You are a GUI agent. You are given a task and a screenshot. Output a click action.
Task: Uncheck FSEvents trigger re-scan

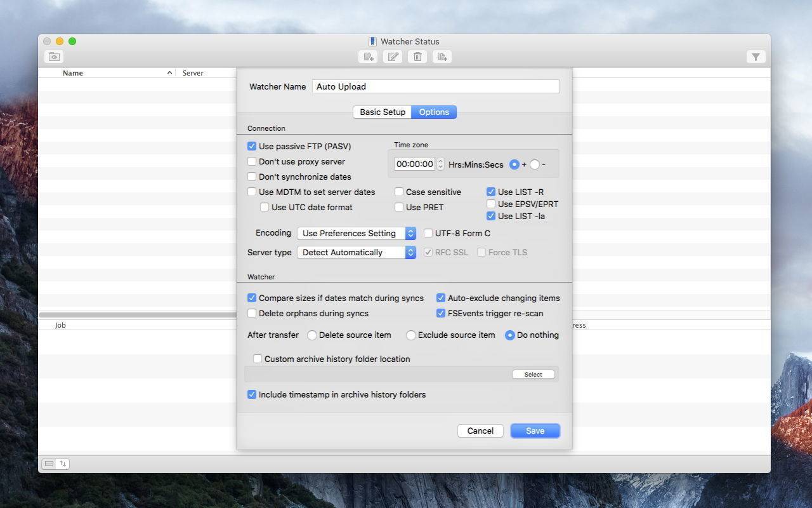(441, 313)
